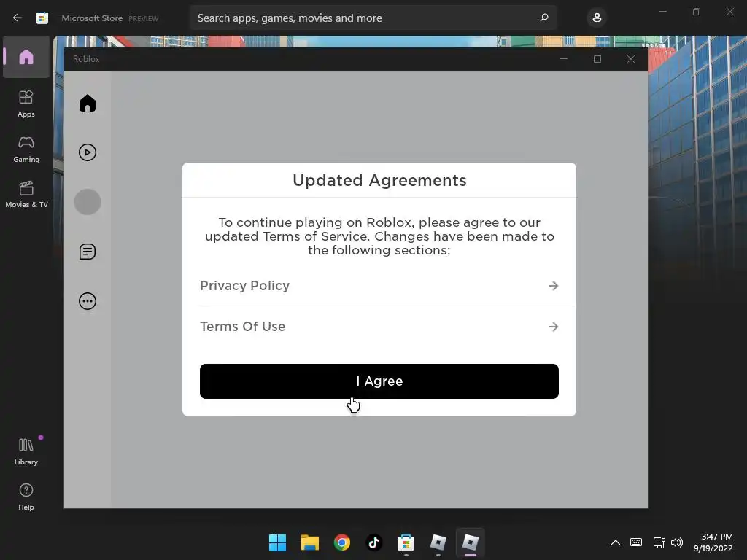Click the Microsoft Store back arrow
This screenshot has width=747, height=560.
tap(18, 17)
